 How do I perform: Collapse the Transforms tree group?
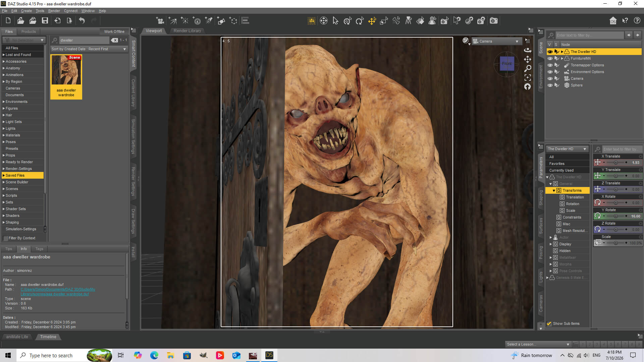(554, 190)
